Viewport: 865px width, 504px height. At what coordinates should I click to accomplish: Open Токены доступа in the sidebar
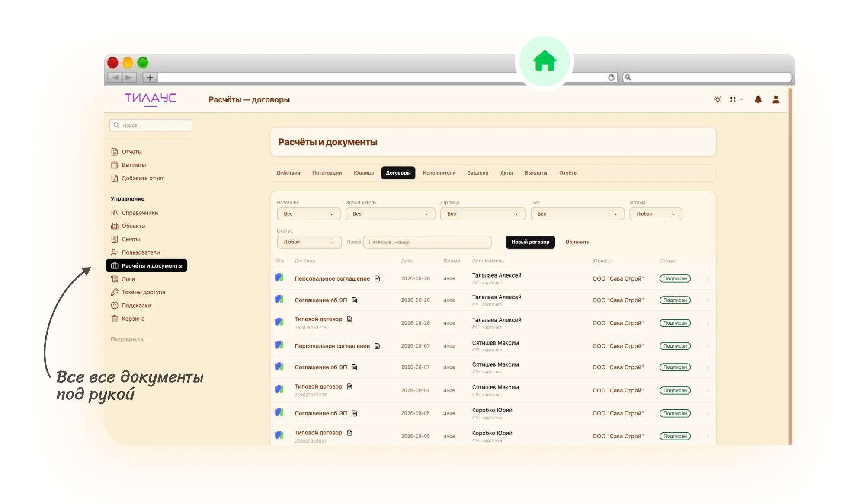pos(138,292)
